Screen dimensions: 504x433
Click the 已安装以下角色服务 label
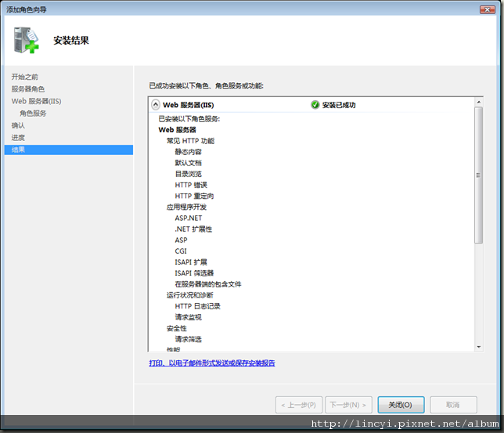click(189, 119)
